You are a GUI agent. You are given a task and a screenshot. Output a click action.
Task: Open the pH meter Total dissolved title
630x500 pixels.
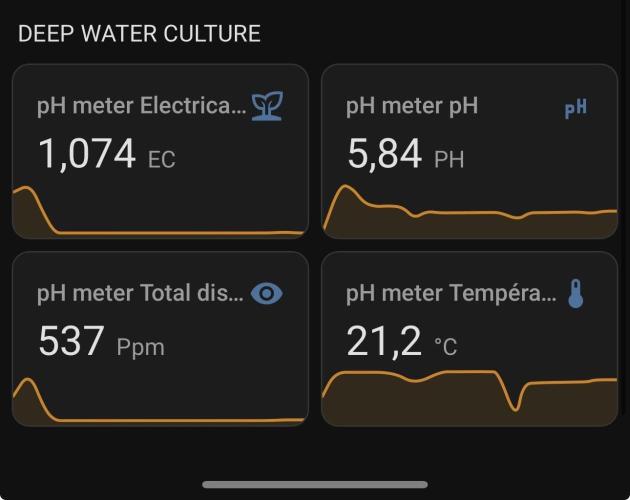(x=140, y=293)
